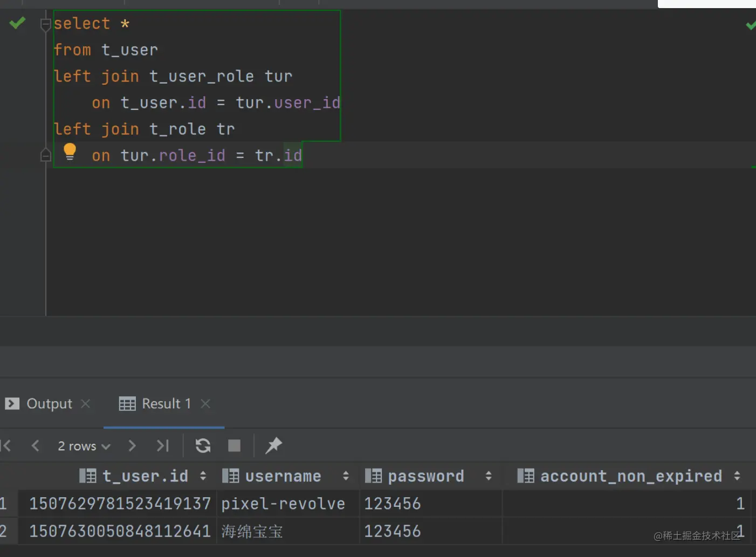Reload the result set data
The height and width of the screenshot is (557, 756).
click(203, 445)
